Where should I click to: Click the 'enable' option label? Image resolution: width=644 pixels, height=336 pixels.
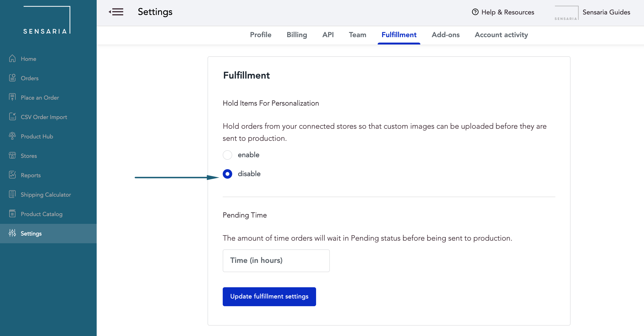(x=249, y=155)
